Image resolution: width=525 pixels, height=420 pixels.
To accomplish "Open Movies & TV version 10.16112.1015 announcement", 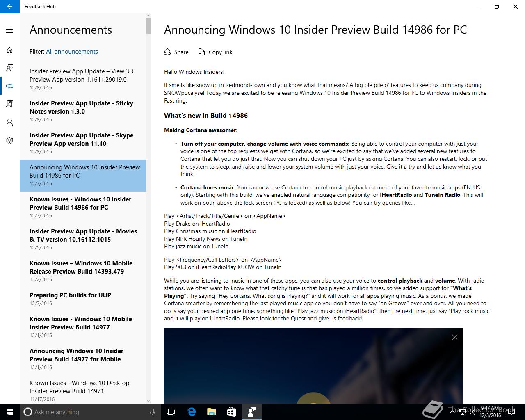I will (83, 240).
